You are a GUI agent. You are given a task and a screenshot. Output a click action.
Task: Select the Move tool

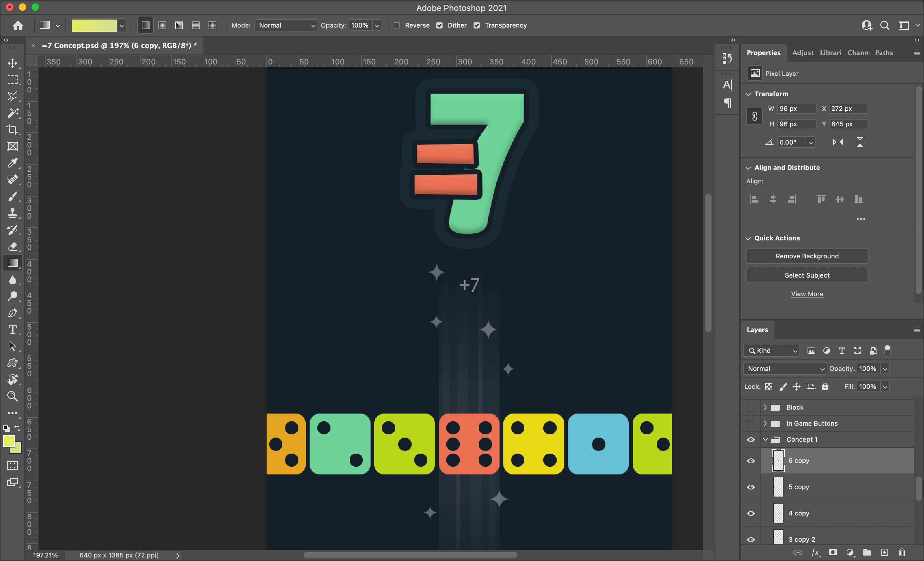(x=13, y=63)
